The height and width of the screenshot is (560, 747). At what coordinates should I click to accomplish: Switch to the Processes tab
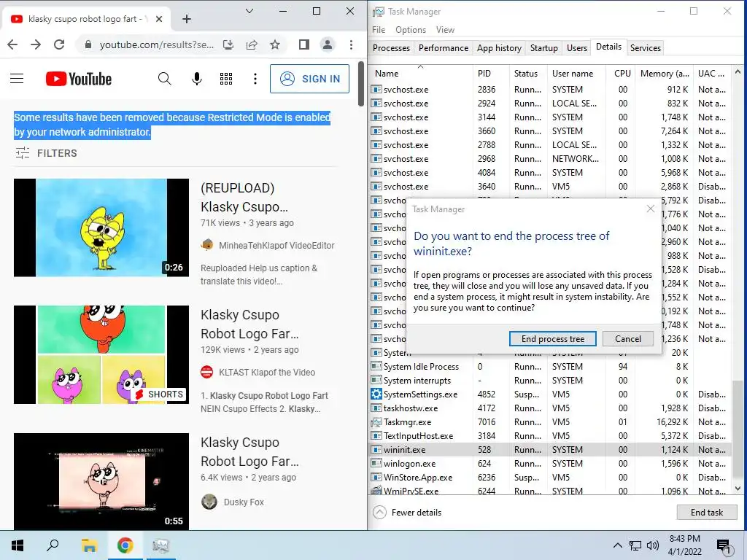point(391,48)
